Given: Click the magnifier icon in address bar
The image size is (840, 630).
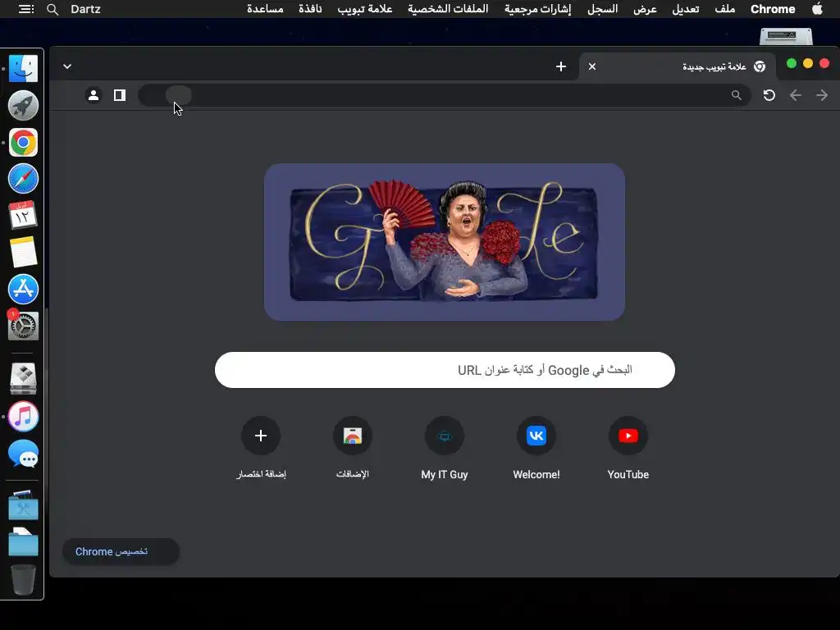Looking at the screenshot, I should [x=737, y=95].
